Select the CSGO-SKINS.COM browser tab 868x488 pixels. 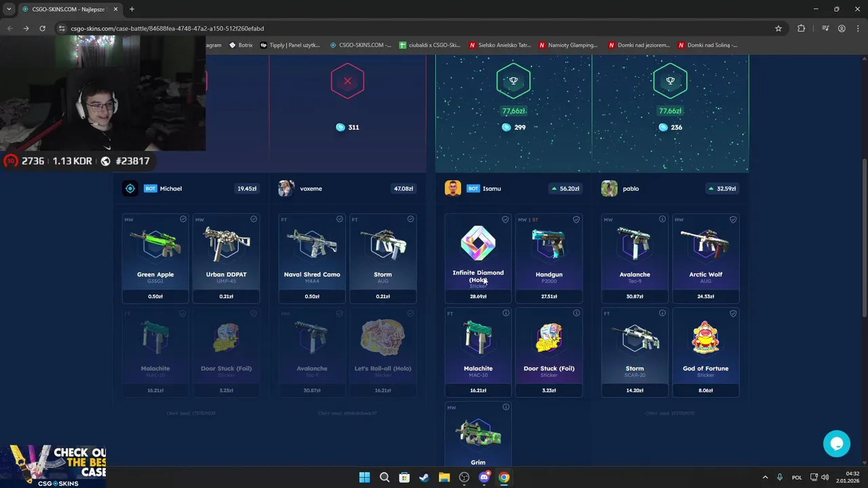pyautogui.click(x=69, y=9)
